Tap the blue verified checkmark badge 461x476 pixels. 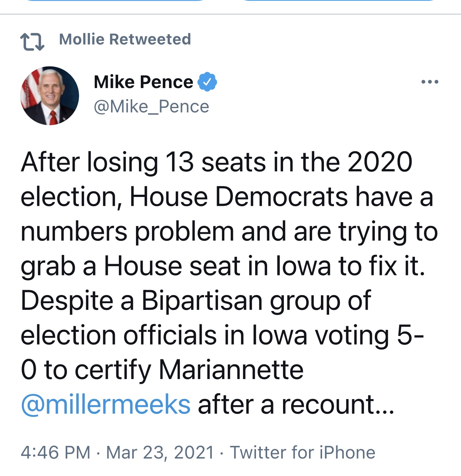207,82
